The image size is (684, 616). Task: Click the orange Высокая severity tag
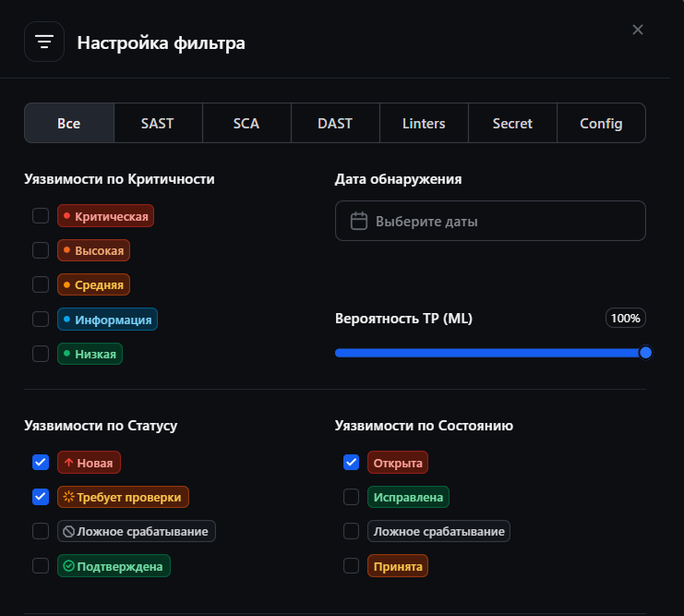point(93,250)
